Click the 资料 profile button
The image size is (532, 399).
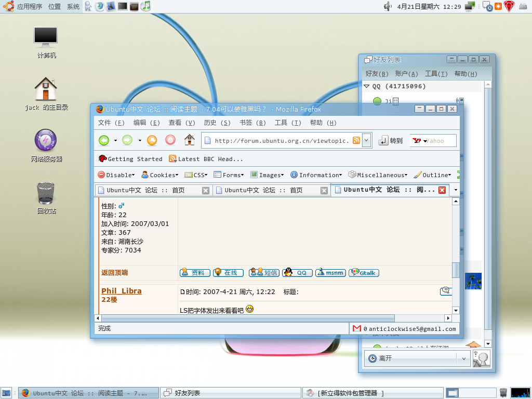click(195, 272)
